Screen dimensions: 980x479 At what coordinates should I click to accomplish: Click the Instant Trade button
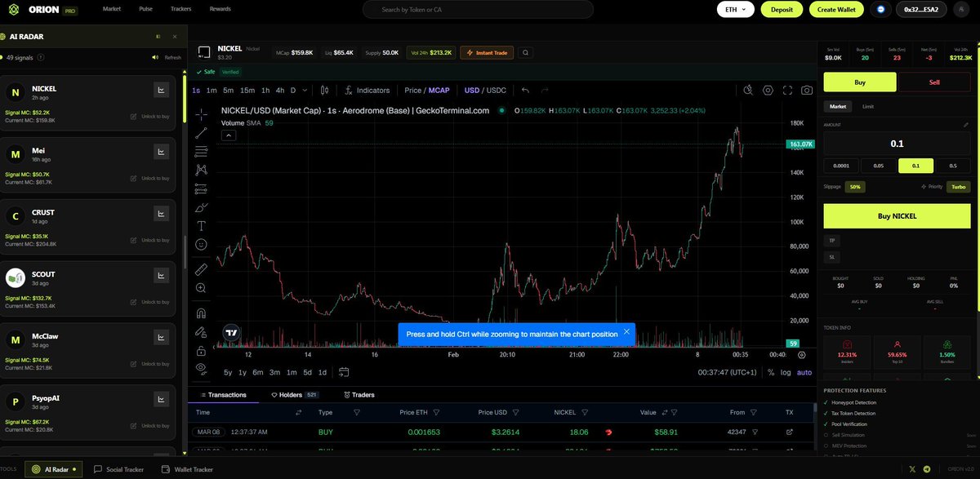click(x=487, y=52)
